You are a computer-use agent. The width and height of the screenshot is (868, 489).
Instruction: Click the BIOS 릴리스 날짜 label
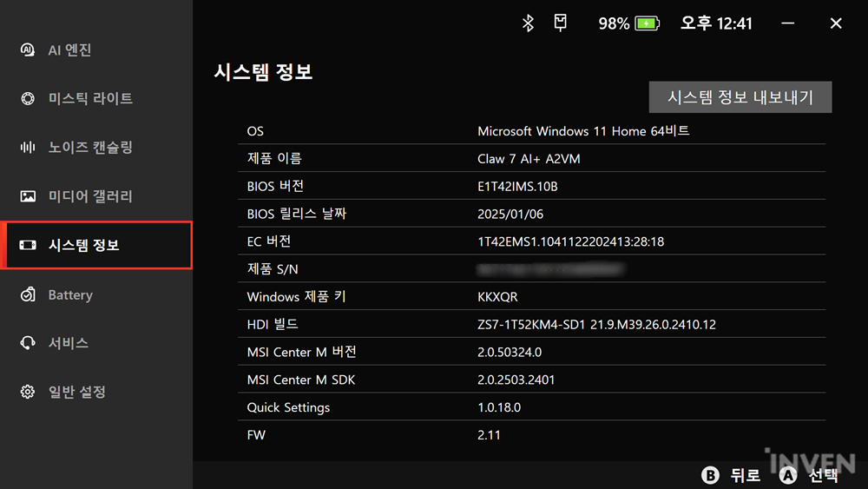297,214
